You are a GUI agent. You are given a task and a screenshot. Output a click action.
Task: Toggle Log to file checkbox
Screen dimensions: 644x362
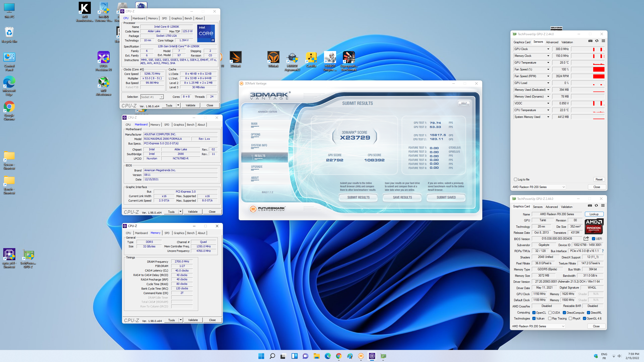pyautogui.click(x=515, y=179)
